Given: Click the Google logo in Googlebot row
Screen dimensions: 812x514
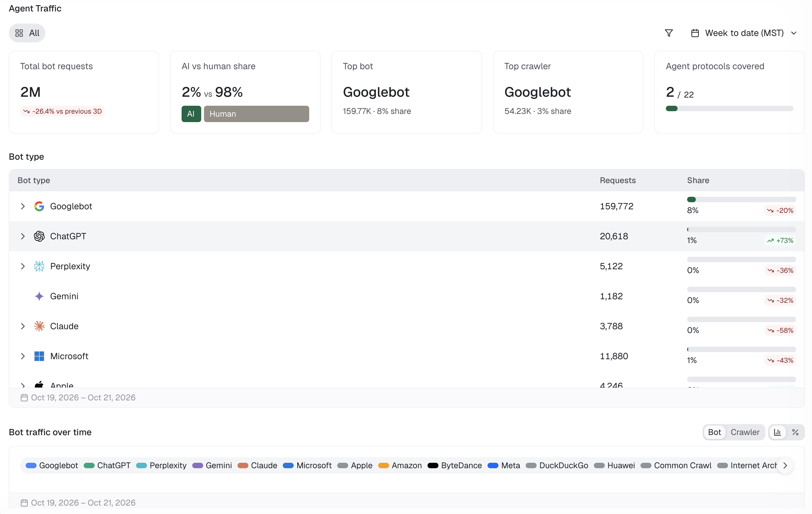Looking at the screenshot, I should tap(39, 206).
